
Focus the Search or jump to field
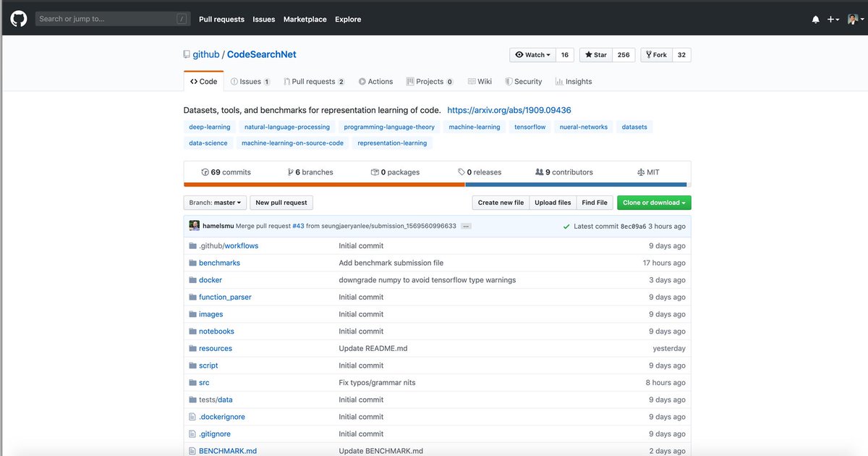(113, 19)
